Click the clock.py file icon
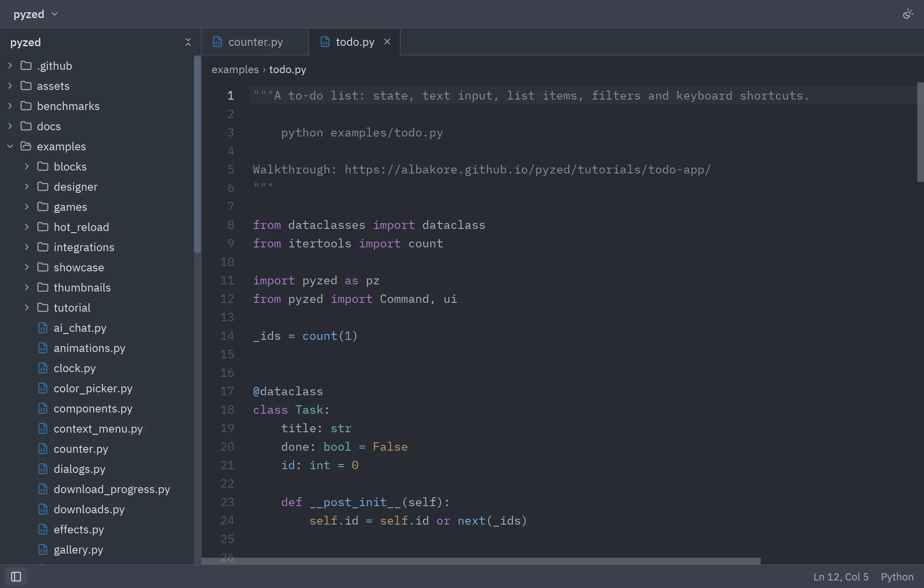This screenshot has width=924, height=588. (43, 368)
